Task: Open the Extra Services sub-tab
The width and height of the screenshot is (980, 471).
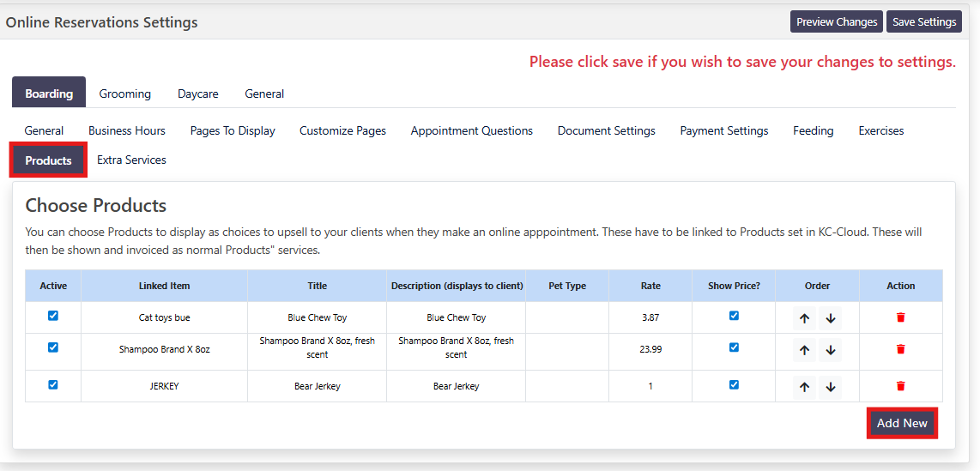Action: point(131,160)
